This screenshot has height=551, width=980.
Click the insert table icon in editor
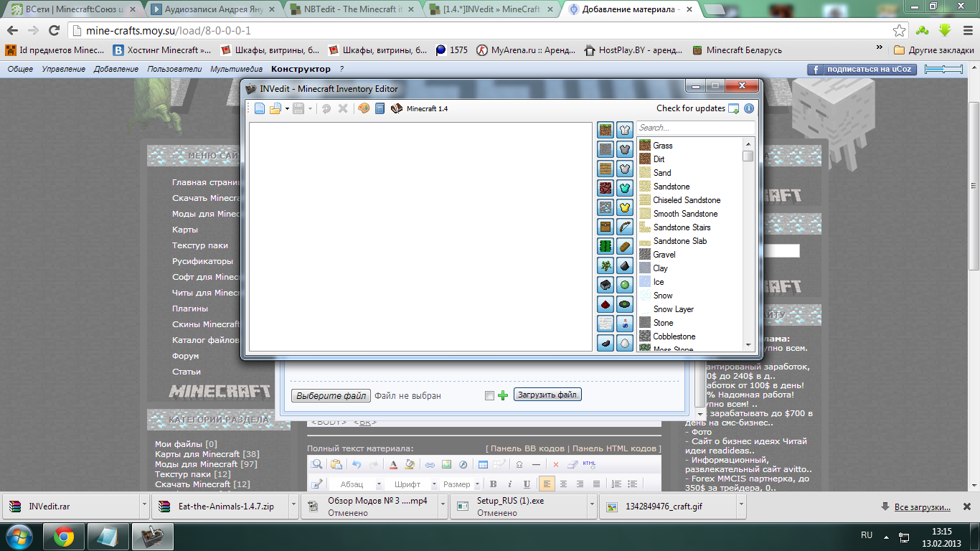[x=484, y=464]
